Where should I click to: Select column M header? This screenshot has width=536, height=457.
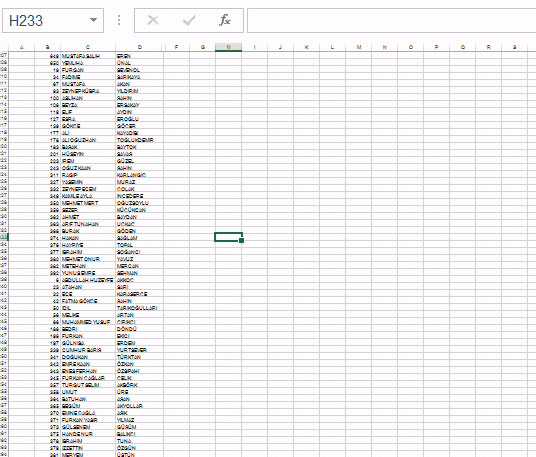359,47
